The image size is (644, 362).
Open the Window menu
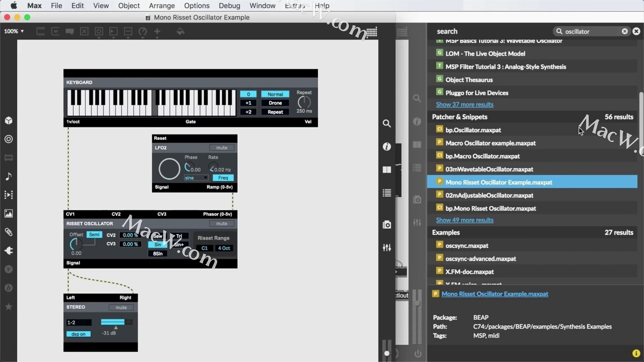pos(262,5)
